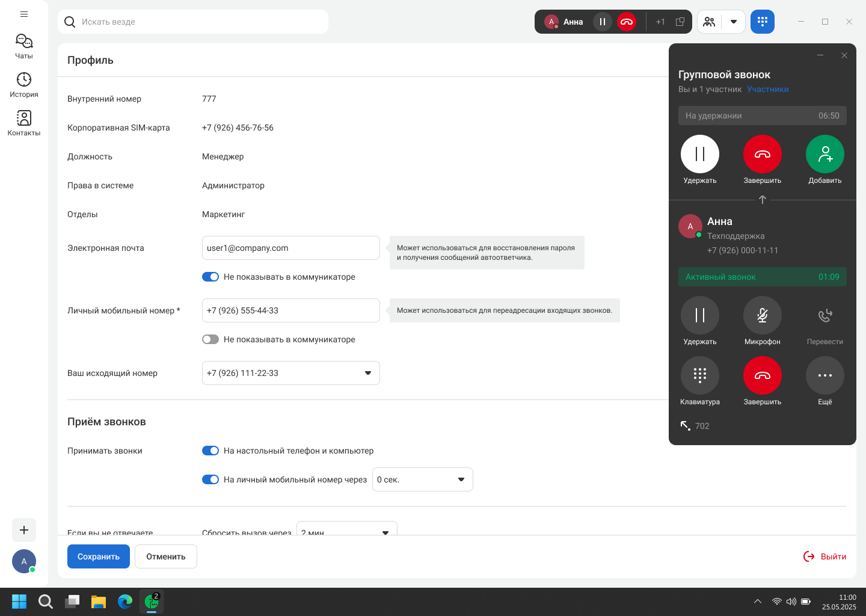Disable На настольный телефон и компьютер toggle
Screen dimensions: 866x616
point(210,451)
